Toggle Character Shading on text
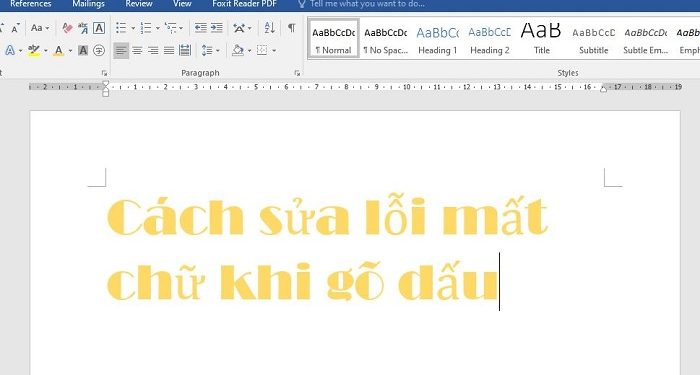Viewport: 700px width, 375px height. 83,50
